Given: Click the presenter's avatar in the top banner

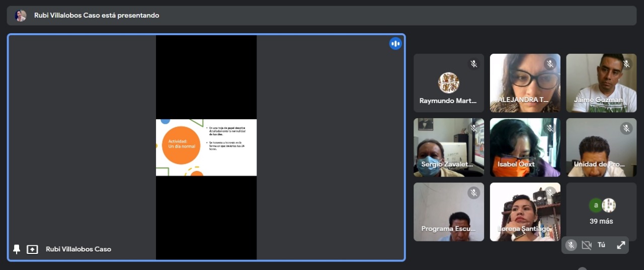Looking at the screenshot, I should pyautogui.click(x=21, y=16).
